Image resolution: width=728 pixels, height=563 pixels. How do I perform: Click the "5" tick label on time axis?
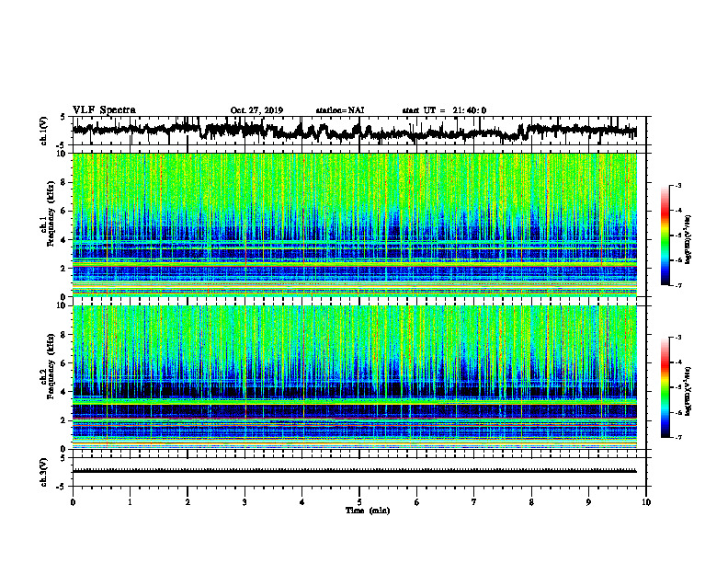pos(359,502)
